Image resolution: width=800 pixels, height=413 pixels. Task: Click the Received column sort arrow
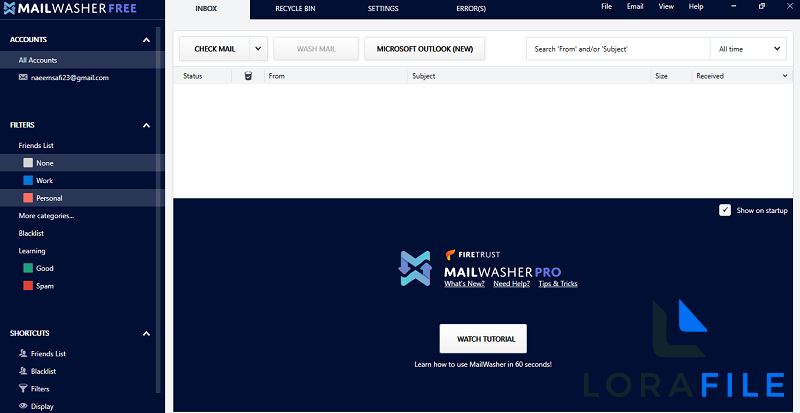point(785,76)
